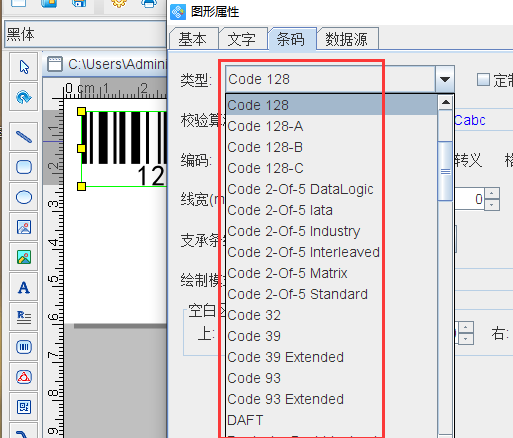This screenshot has height=438, width=513.
Task: Select the arrow pointer tool
Action: tap(24, 67)
